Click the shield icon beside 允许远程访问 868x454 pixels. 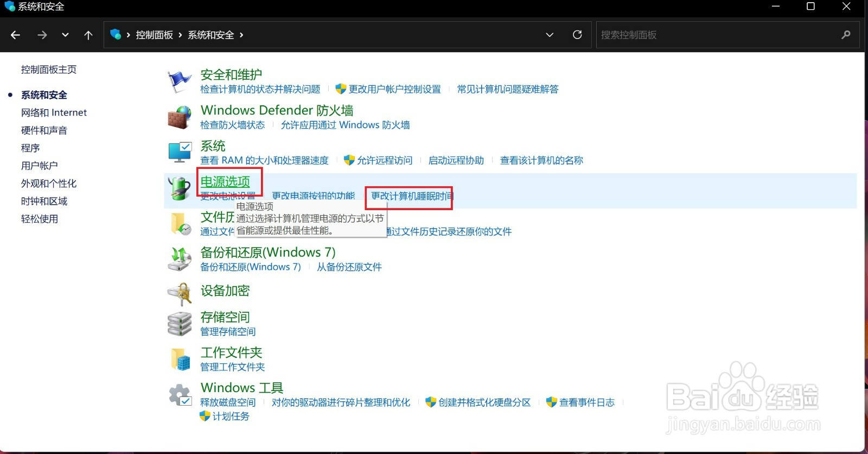pos(349,160)
